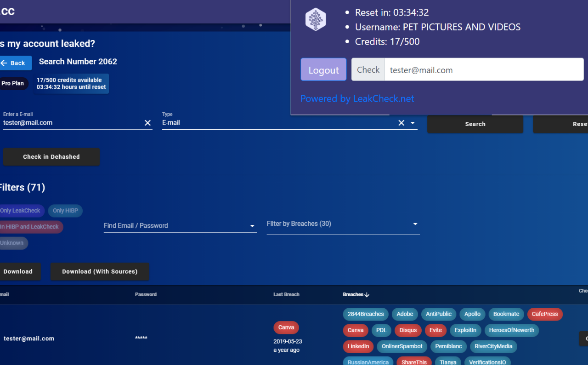Enable the Only HIBP filter
Image resolution: width=588 pixels, height=368 pixels.
pos(65,210)
